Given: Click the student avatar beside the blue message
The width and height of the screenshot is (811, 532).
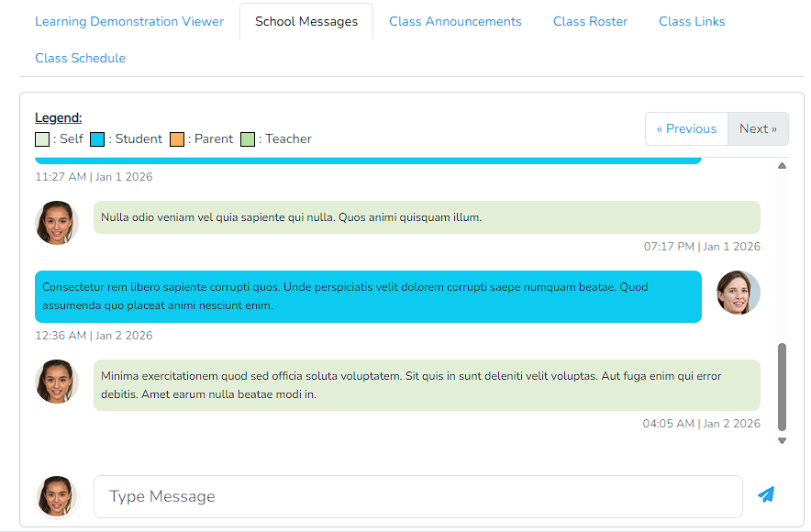Looking at the screenshot, I should [x=739, y=293].
